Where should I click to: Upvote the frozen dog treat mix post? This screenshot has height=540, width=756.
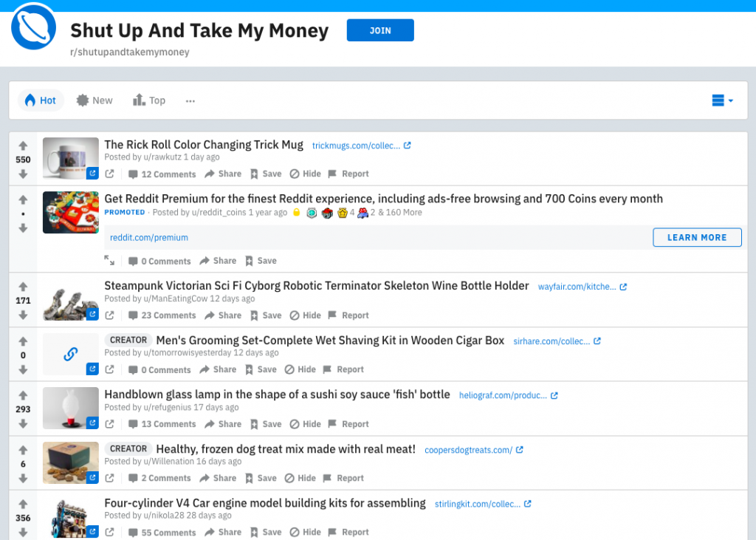pos(23,450)
